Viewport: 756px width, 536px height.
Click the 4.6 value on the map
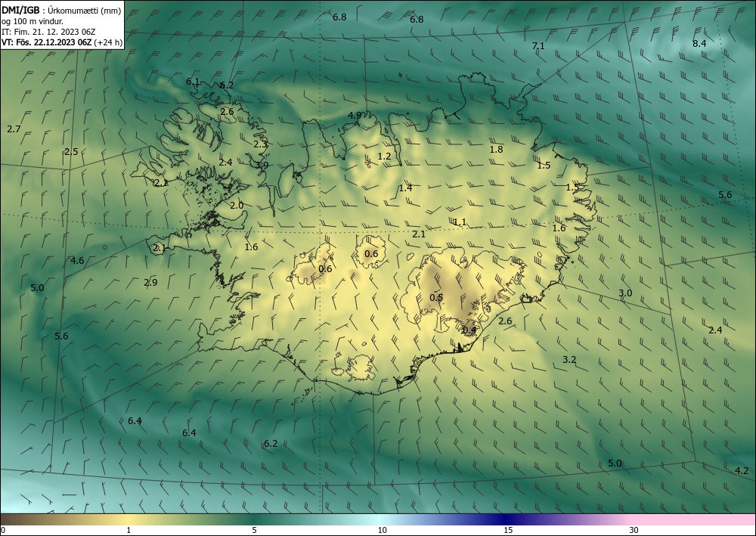(x=77, y=261)
